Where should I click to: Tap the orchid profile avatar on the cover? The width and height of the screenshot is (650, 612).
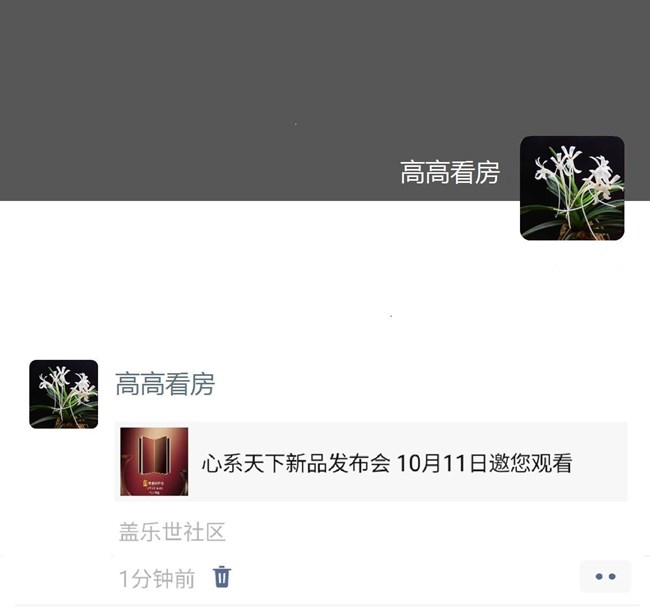tap(572, 188)
